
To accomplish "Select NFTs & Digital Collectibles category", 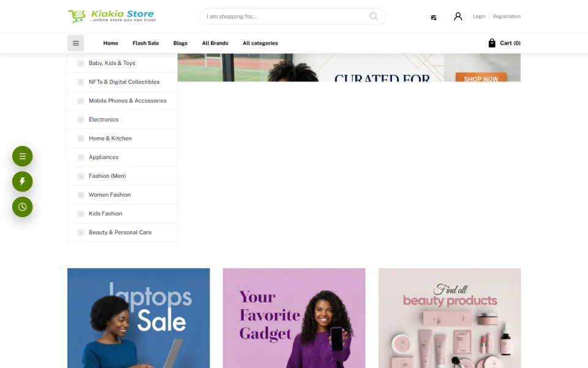I will (x=124, y=82).
